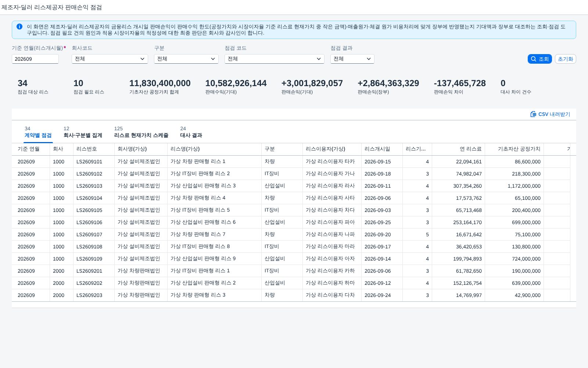The width and height of the screenshot is (588, 368).
Task: Expand the 점검 코드 dropdown
Action: (275, 59)
